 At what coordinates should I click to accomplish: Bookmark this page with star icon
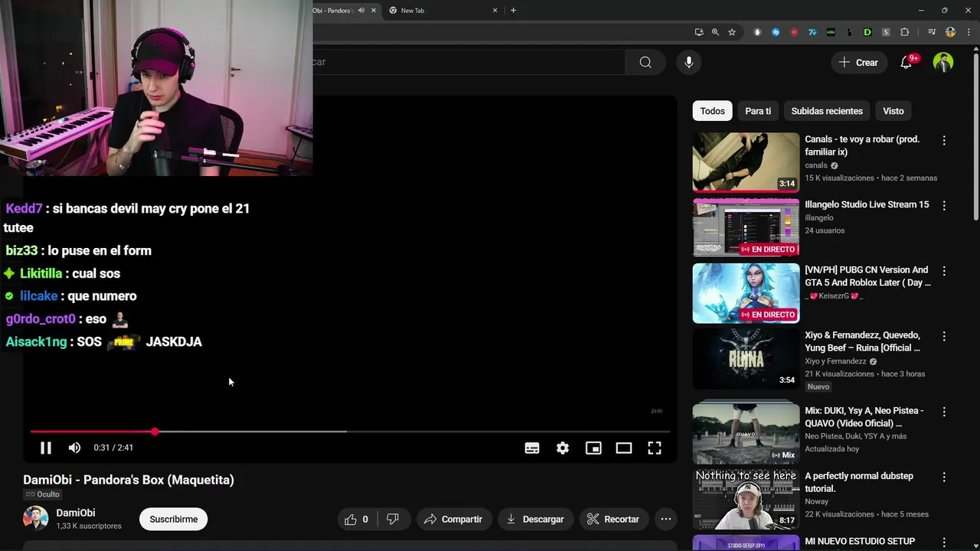pos(732,32)
